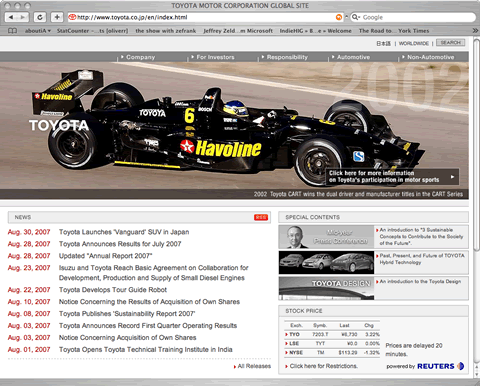Click the Safari forward arrow button
Image resolution: width=480 pixels, height=386 pixels.
23,17
